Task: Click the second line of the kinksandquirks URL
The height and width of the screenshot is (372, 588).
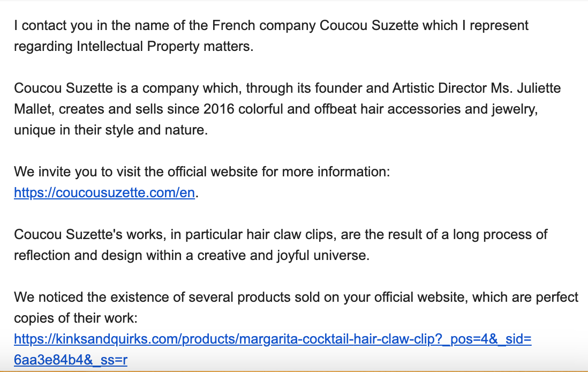Action: click(70, 360)
